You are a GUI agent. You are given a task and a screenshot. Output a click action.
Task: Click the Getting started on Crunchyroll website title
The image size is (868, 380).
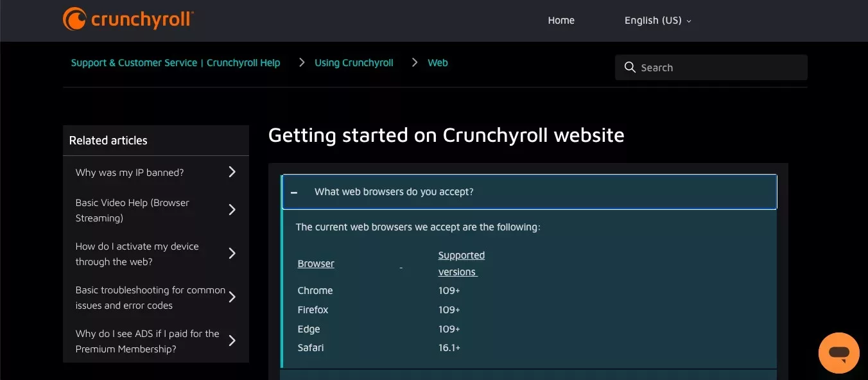pyautogui.click(x=446, y=135)
